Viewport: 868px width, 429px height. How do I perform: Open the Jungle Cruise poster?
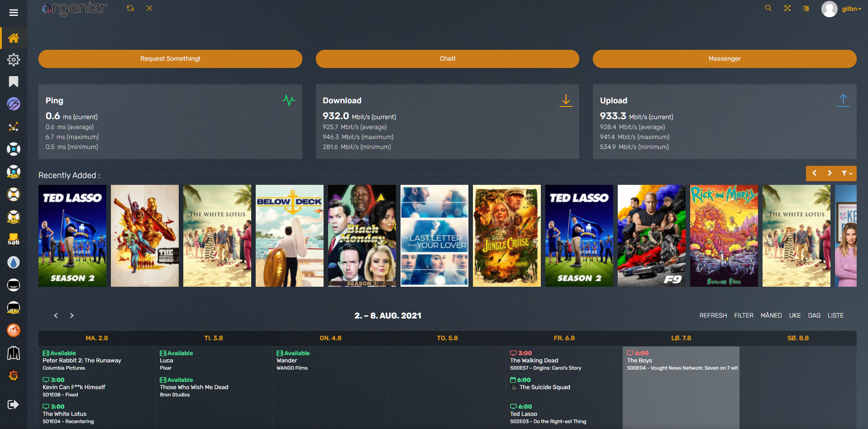click(x=506, y=236)
